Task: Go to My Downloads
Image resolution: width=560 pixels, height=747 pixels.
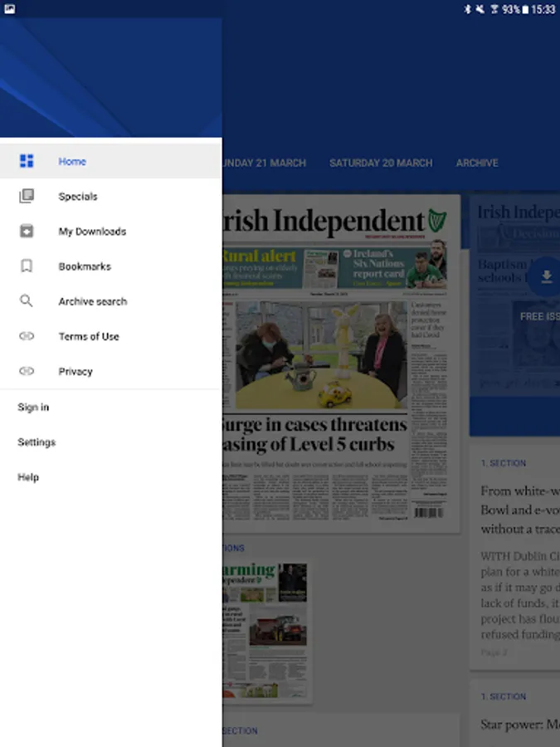Action: coord(111,231)
